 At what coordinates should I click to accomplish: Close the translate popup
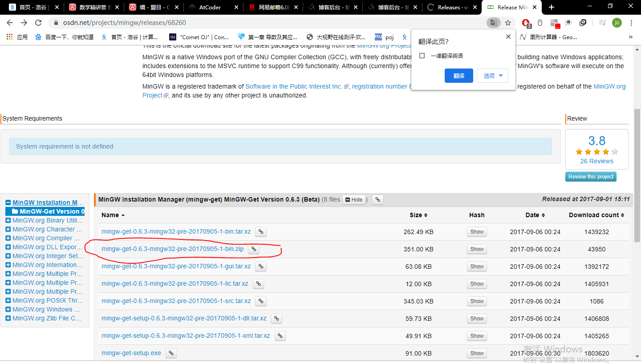(x=508, y=37)
